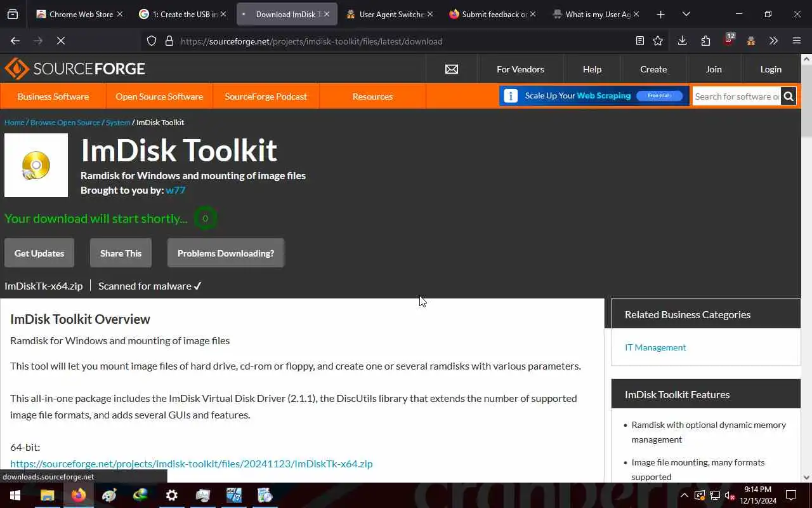Open the ImDiskTk-x64.zip 64-bit download link
This screenshot has height=508, width=812.
pyautogui.click(x=191, y=464)
